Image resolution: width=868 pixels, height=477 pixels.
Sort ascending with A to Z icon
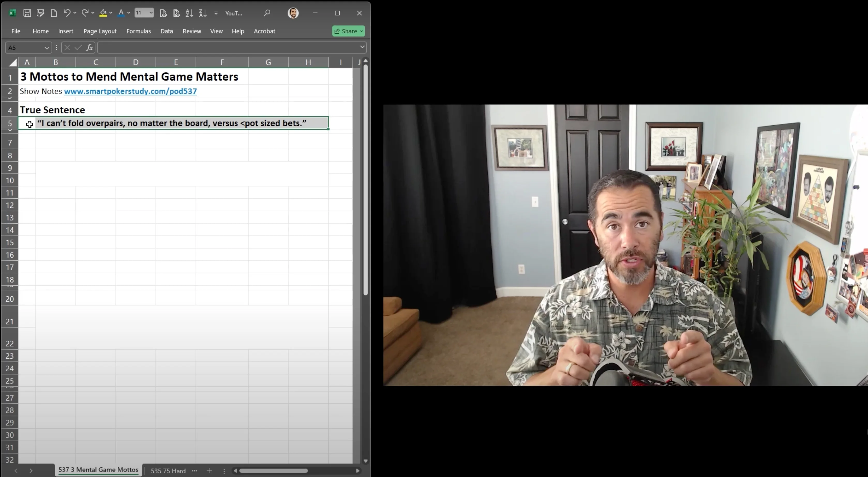(189, 13)
